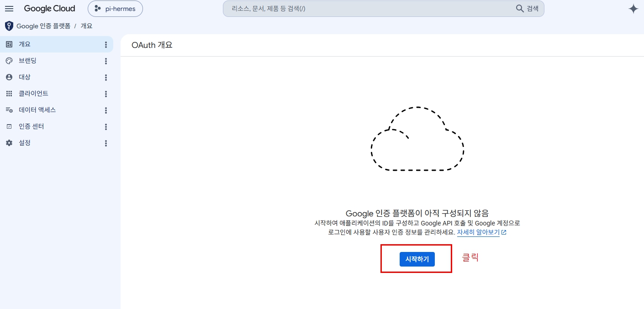644x309 pixels.
Task: Click text 'Google 인증 플랫폼이 아직 구성되지 않음'
Action: coord(417,213)
